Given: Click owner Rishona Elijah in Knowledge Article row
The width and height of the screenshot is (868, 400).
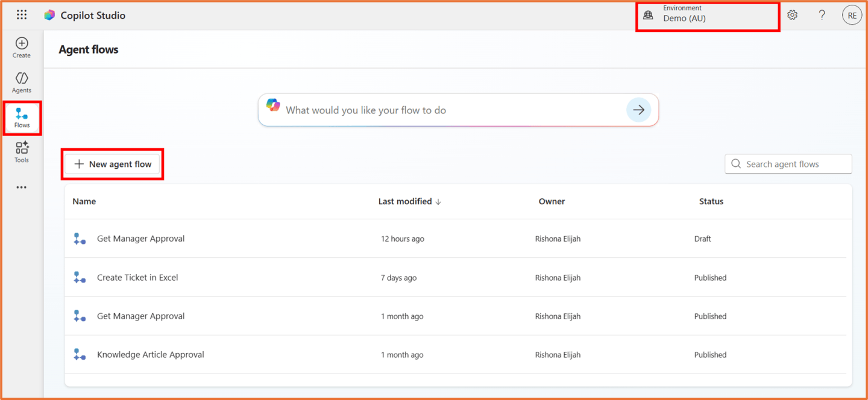Looking at the screenshot, I should click(x=558, y=355).
